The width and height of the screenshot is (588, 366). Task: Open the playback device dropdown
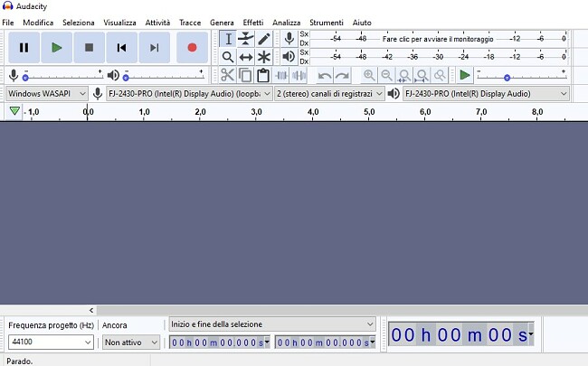486,94
